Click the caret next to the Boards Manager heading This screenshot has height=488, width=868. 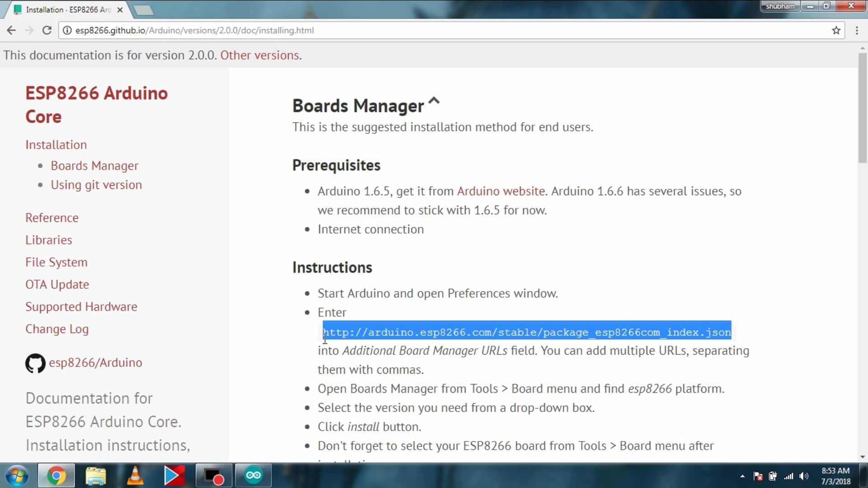pos(434,101)
